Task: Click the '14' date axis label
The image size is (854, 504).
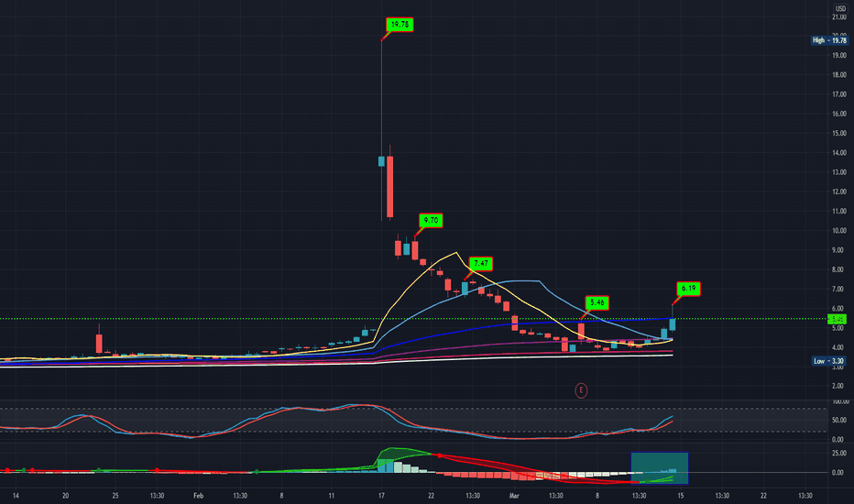Action: tap(16, 496)
